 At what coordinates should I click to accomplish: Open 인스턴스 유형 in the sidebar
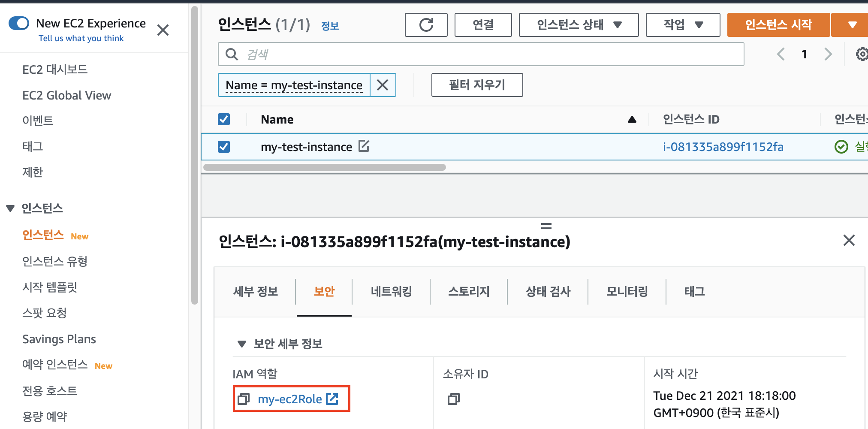pyautogui.click(x=55, y=261)
